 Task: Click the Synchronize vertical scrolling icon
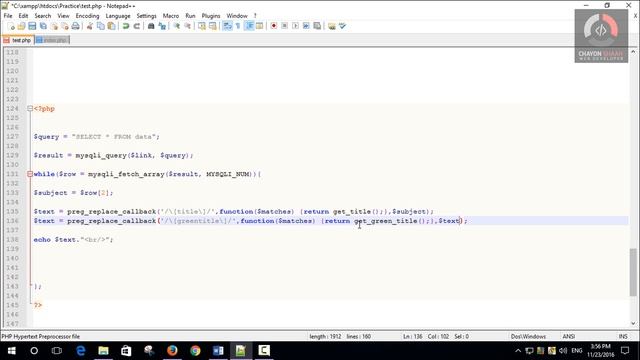click(202, 26)
